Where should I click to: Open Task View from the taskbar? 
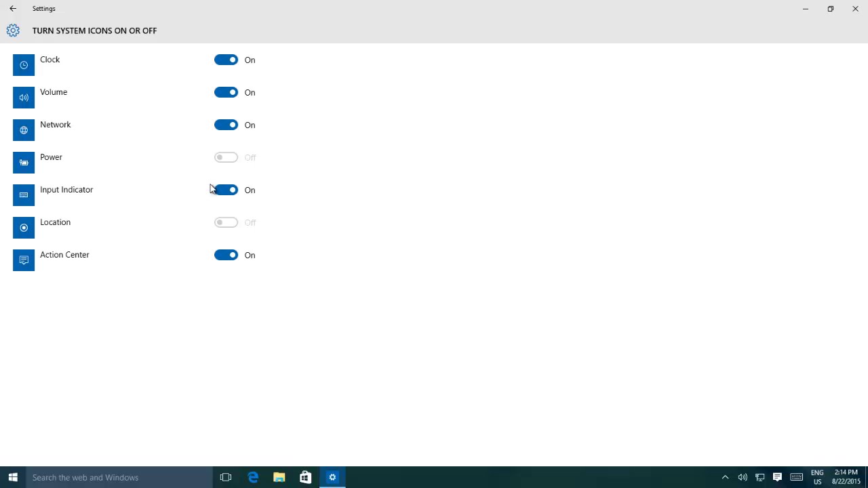[x=225, y=477]
